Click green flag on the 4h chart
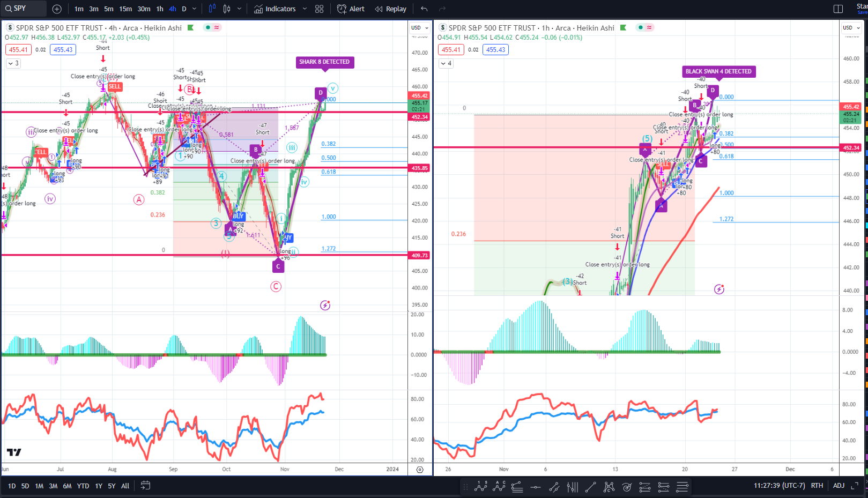The height and width of the screenshot is (498, 868). 190,28
